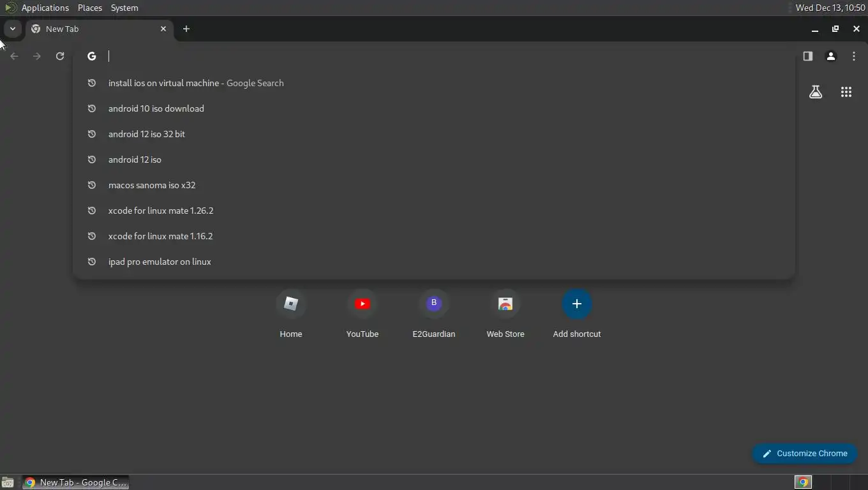The image size is (868, 490).
Task: Pick suggestion macos sanoma iso x32
Action: pyautogui.click(x=434, y=185)
